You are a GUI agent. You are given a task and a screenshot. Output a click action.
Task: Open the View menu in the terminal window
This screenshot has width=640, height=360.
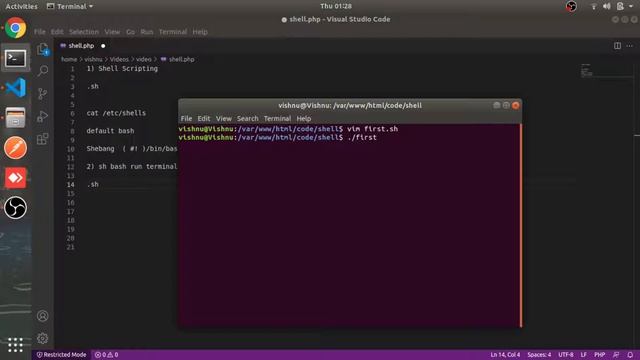click(x=224, y=118)
